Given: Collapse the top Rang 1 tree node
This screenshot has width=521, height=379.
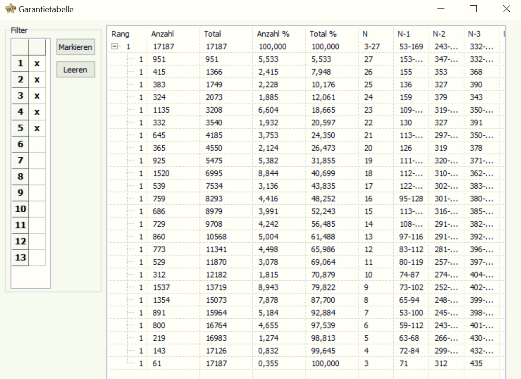Looking at the screenshot, I should 114,46.
